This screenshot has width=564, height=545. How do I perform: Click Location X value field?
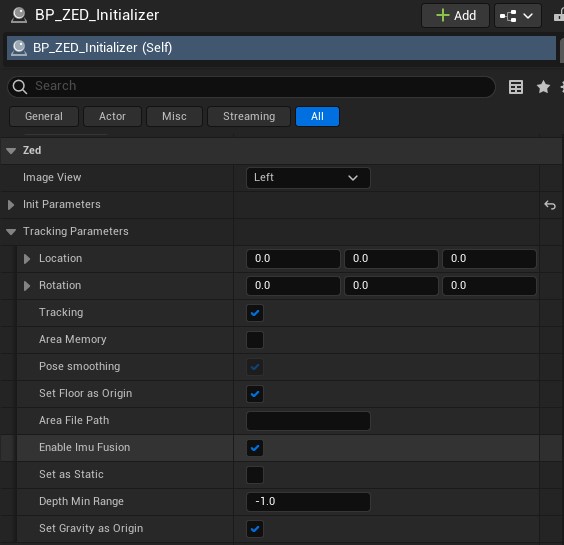tap(293, 259)
